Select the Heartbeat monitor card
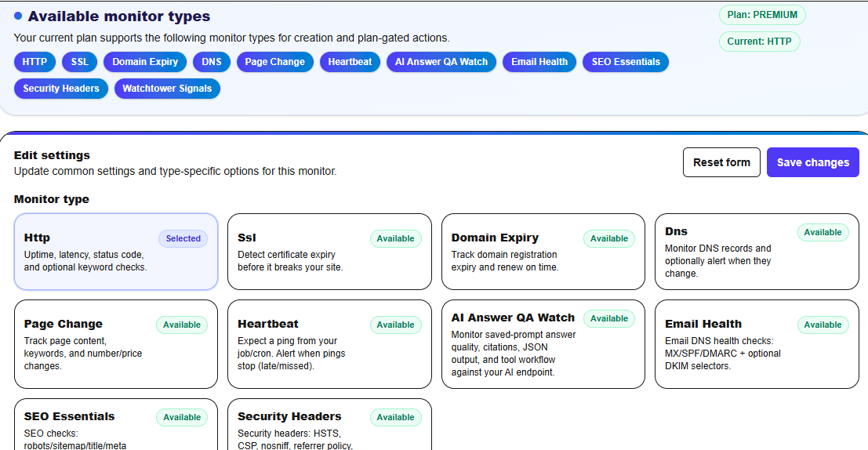This screenshot has width=868, height=450. 329,344
